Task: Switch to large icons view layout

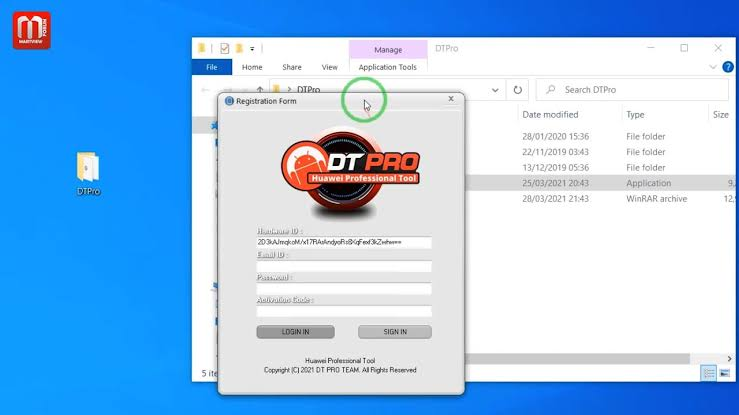Action: (x=725, y=373)
